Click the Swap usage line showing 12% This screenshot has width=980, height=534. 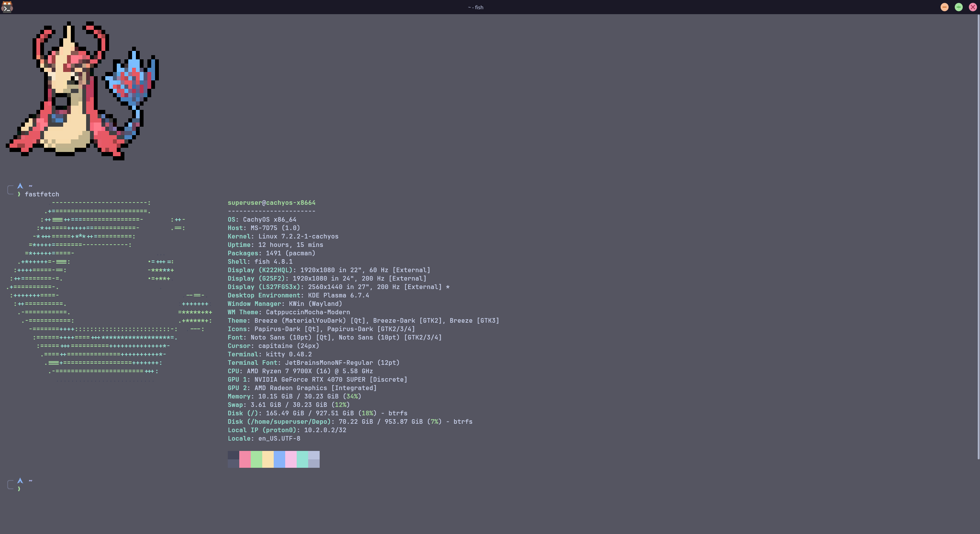point(289,405)
